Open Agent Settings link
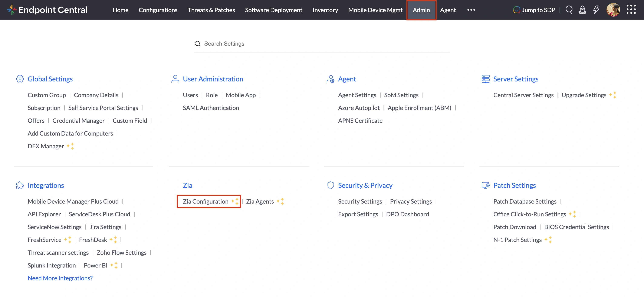Viewport: 644px width, 298px height. tap(357, 95)
